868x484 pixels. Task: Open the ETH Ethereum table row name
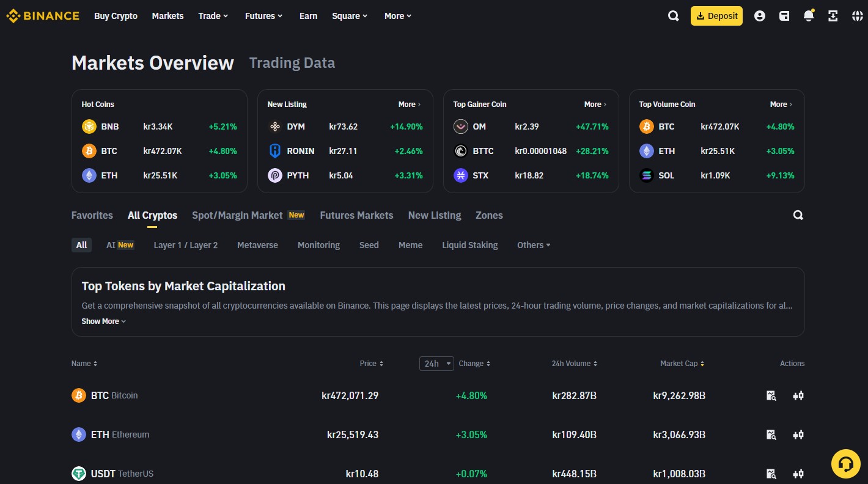pyautogui.click(x=111, y=435)
